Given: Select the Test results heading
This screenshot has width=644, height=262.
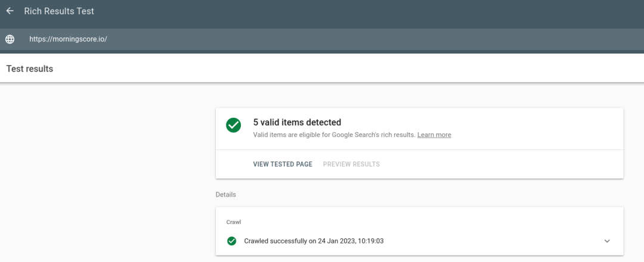Looking at the screenshot, I should point(30,69).
